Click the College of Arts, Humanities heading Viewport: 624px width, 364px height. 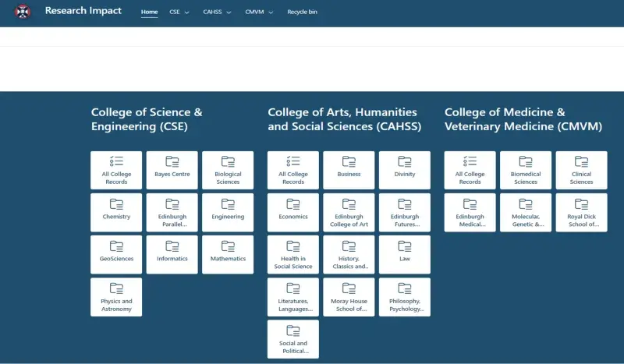[345, 119]
